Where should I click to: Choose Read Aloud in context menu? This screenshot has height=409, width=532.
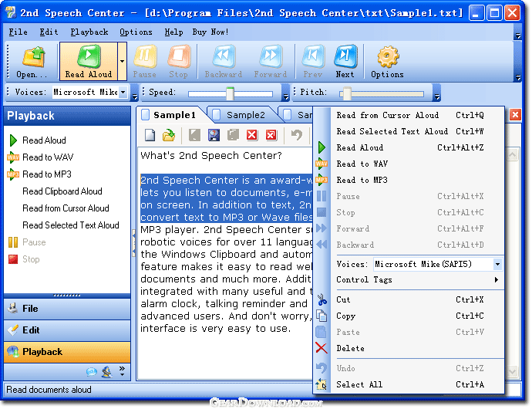tap(409, 147)
